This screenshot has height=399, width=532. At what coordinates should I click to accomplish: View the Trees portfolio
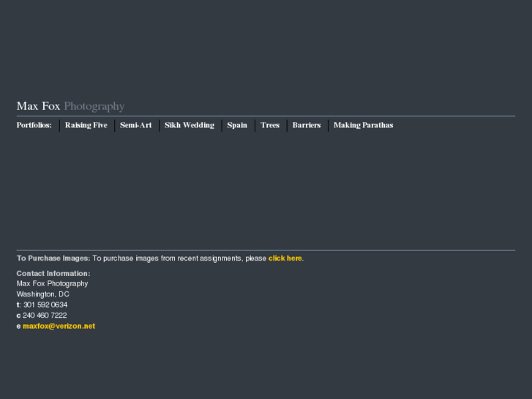[x=270, y=125]
